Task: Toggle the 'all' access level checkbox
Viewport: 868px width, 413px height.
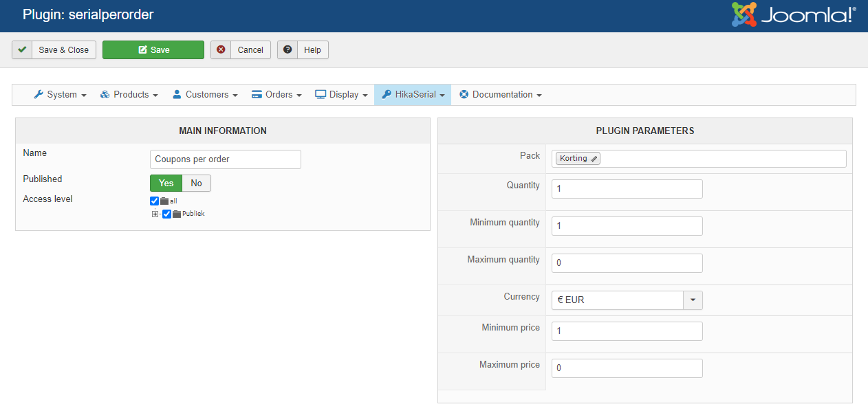Action: point(154,201)
